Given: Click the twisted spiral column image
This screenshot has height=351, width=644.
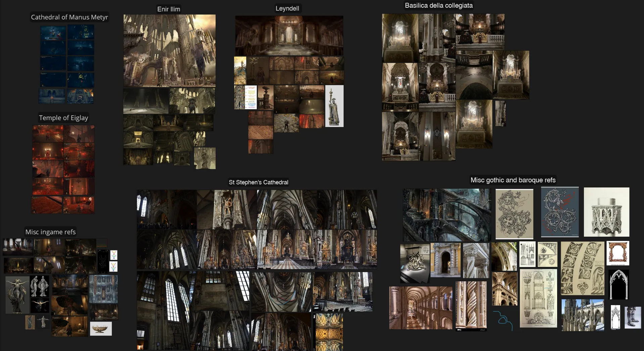Looking at the screenshot, I should coord(471,306).
